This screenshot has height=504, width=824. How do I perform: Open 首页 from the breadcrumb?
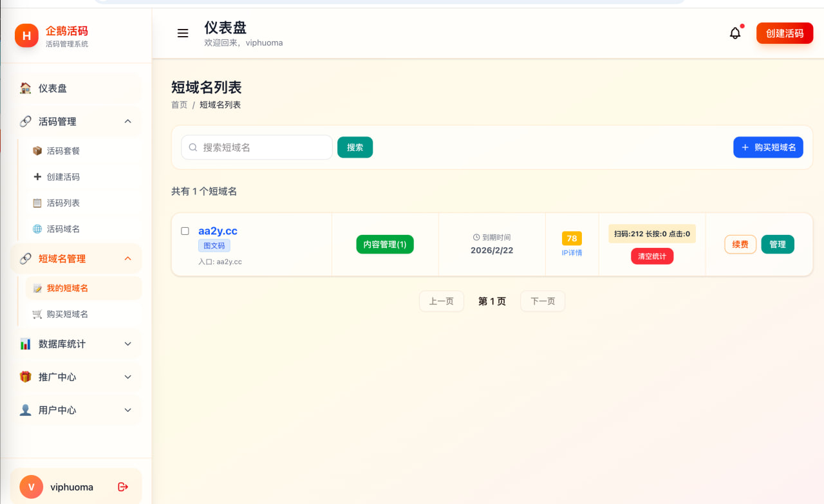[x=179, y=104]
